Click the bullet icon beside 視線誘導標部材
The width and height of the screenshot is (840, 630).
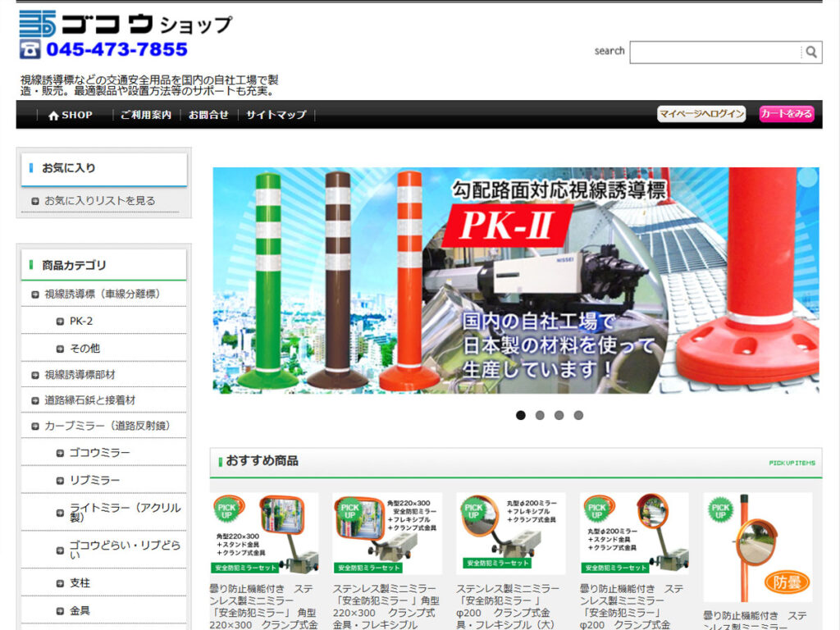coord(35,375)
